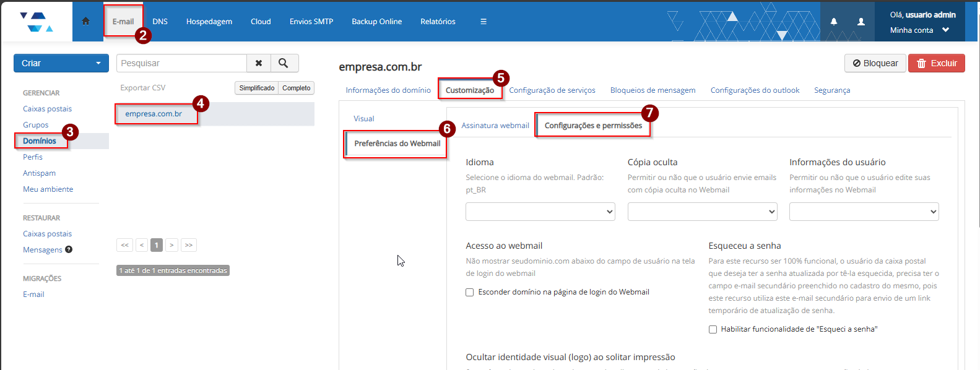Viewport: 980px width, 370px height.
Task: Open the notifications bell icon
Action: [x=834, y=22]
